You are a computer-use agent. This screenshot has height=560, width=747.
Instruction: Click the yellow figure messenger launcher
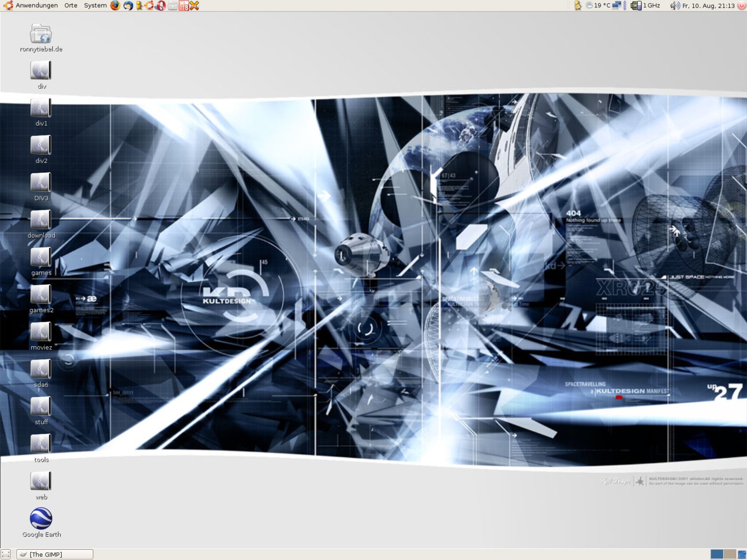(x=139, y=6)
